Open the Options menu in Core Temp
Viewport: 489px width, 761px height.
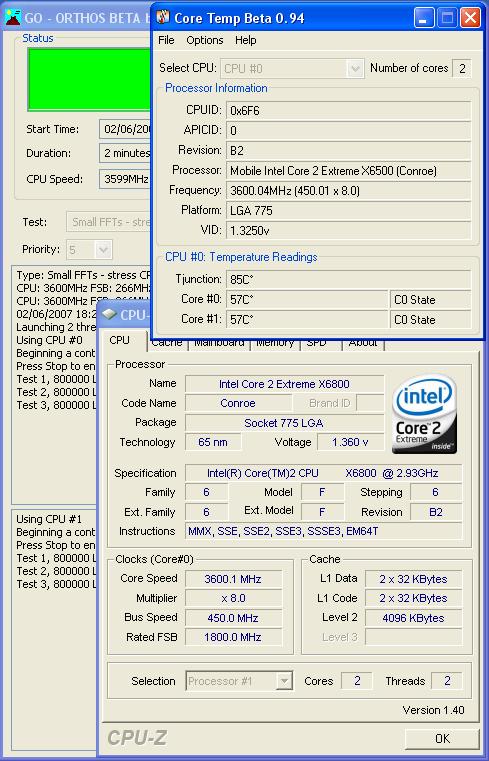[205, 40]
